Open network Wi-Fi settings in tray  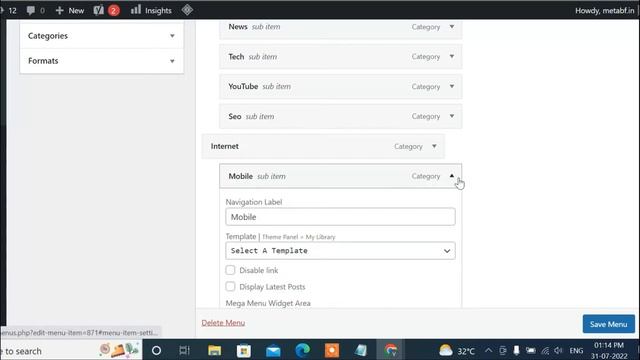(545, 350)
